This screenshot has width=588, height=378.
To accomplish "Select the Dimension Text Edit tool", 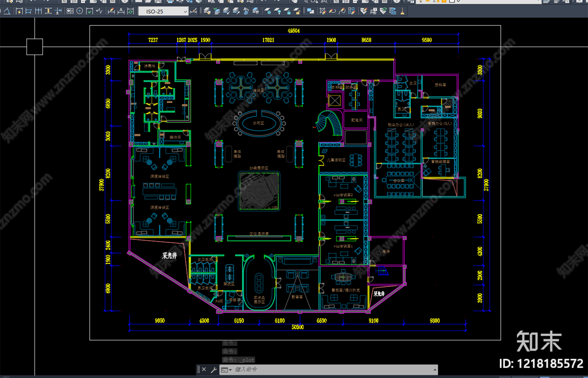I will (x=121, y=11).
